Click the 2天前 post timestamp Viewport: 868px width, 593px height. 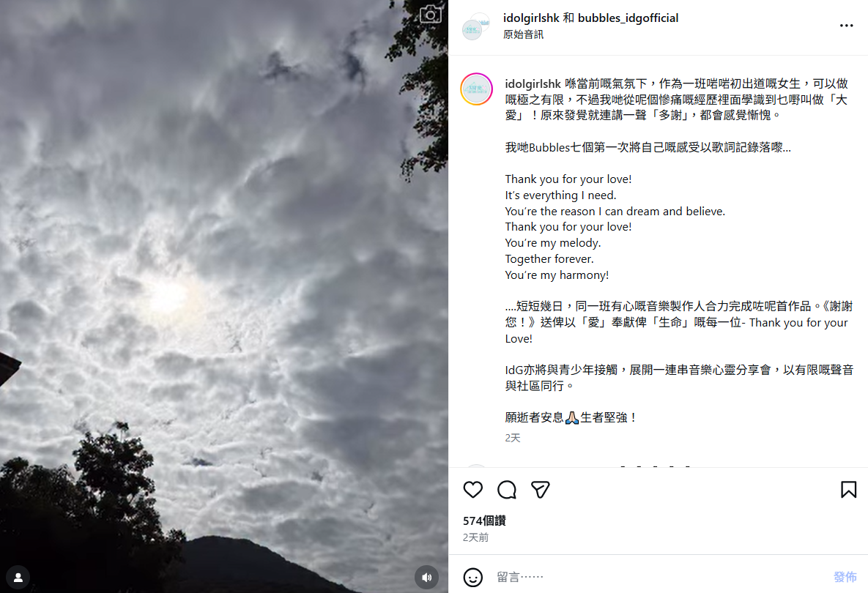(x=475, y=537)
